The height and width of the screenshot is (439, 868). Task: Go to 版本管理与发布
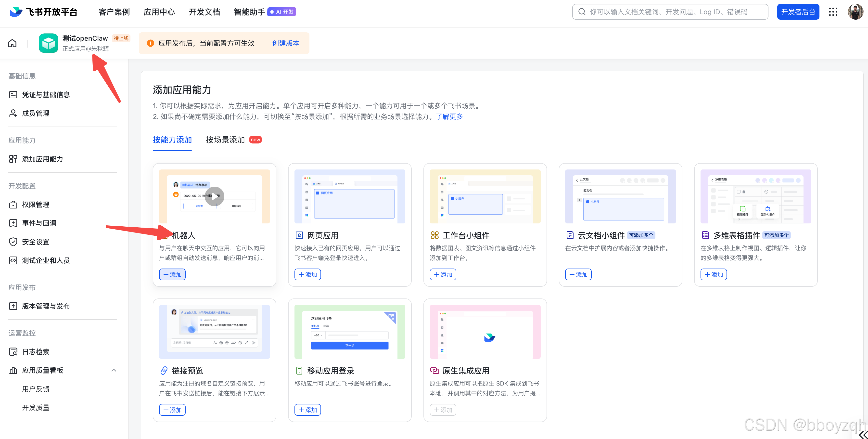(46, 306)
